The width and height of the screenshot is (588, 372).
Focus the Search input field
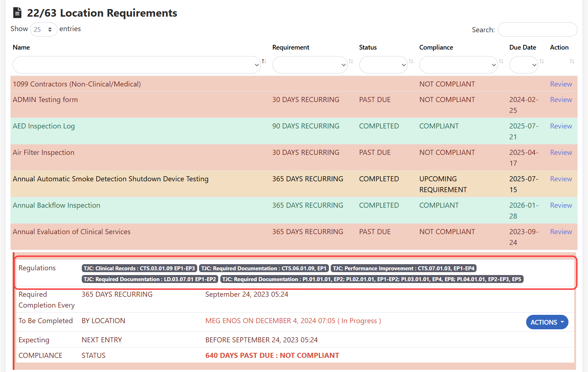pos(537,30)
